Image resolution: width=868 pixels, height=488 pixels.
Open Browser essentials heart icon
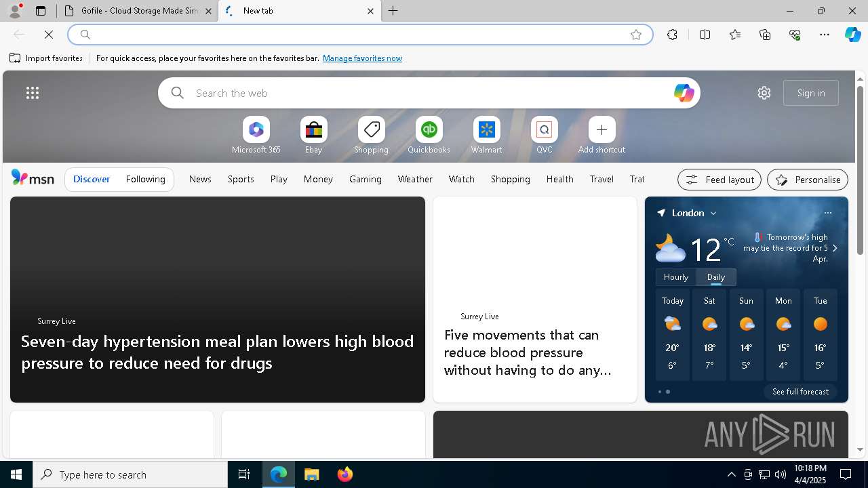point(795,35)
